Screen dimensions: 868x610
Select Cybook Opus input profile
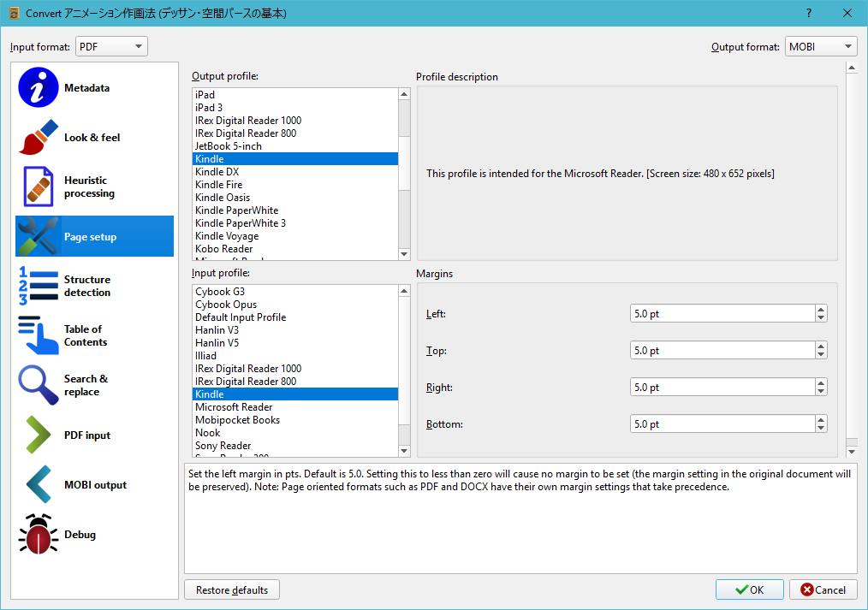pos(295,305)
